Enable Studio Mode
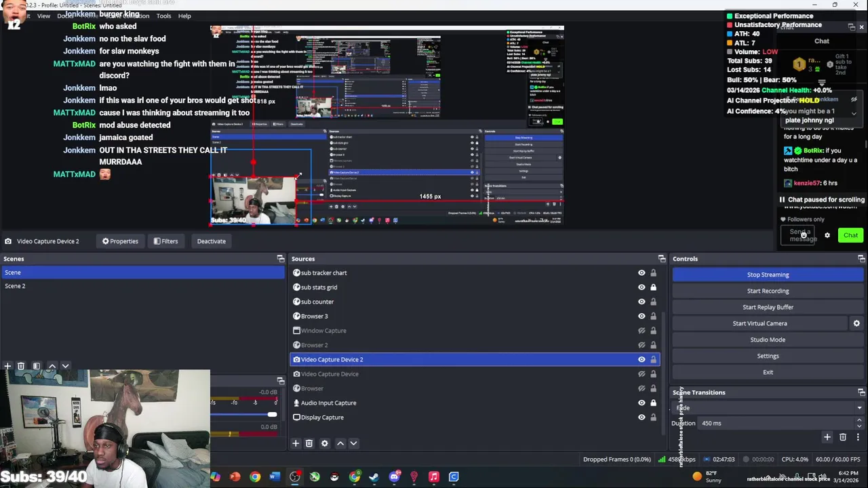This screenshot has width=868, height=488. pyautogui.click(x=768, y=340)
